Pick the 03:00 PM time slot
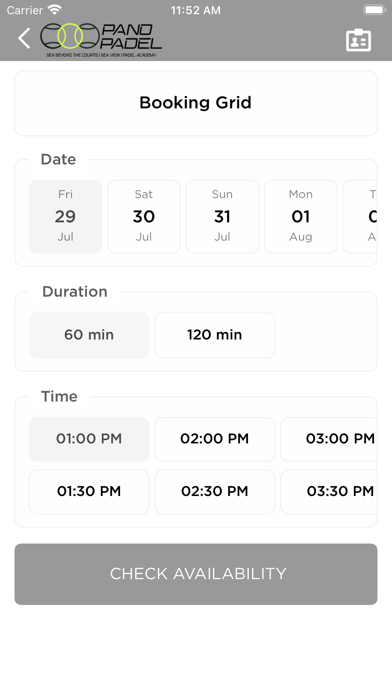The height and width of the screenshot is (696, 392). [x=329, y=439]
